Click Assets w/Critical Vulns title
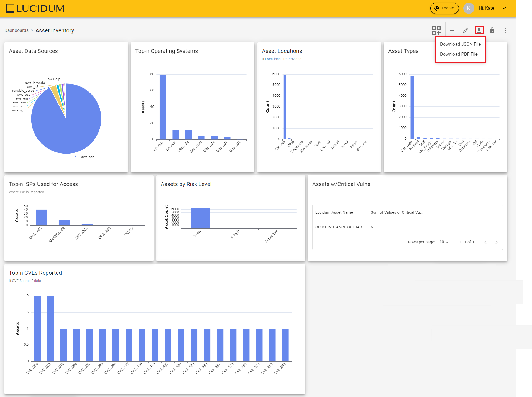The image size is (532, 397). click(x=341, y=184)
